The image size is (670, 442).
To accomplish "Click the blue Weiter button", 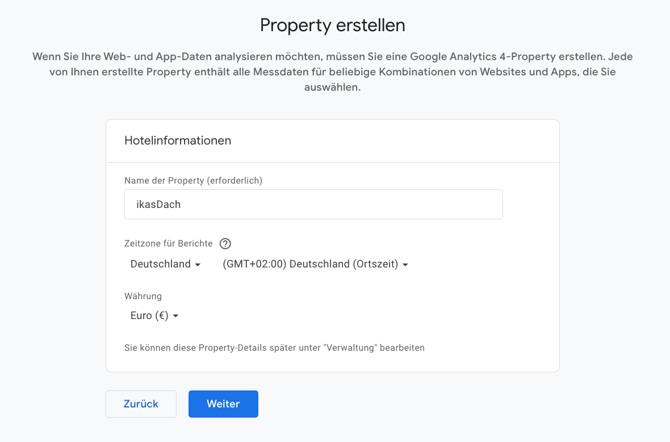I will (223, 404).
